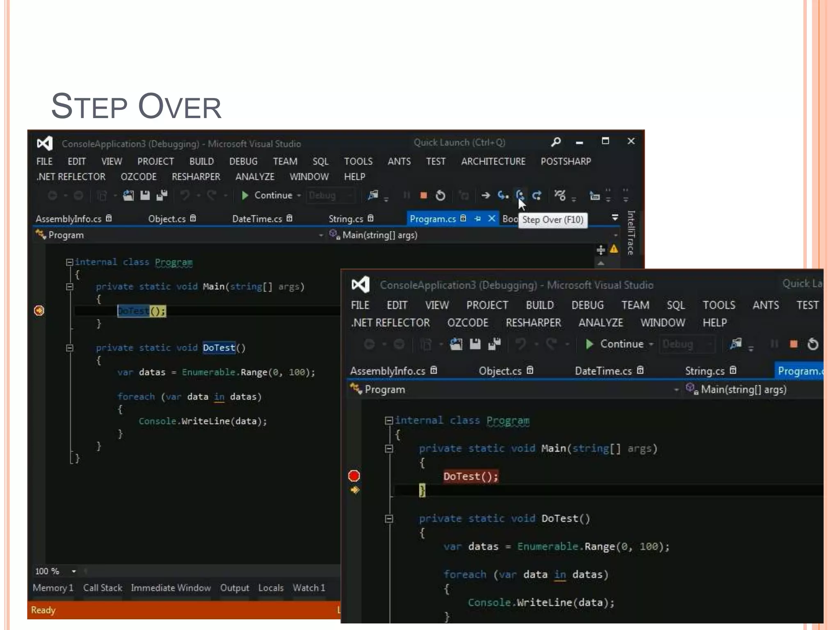Click yellow current-statement arrow in front window
840x630 pixels.
(x=355, y=490)
